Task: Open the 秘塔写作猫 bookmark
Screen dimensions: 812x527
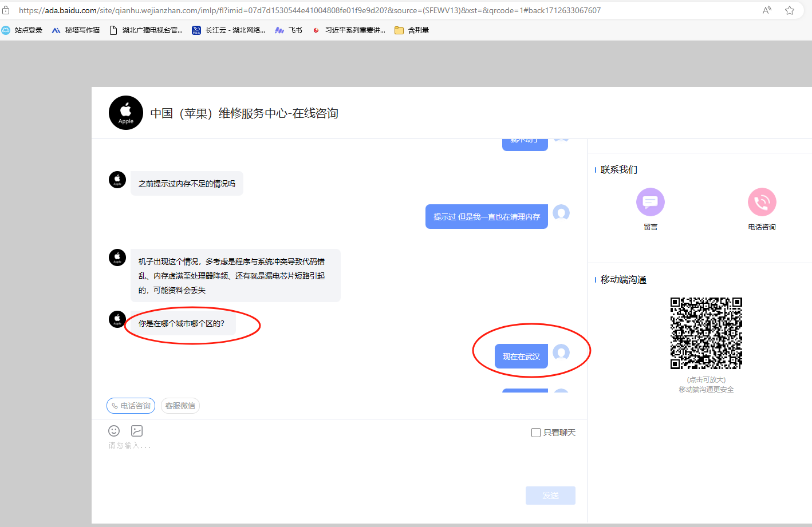Action: pos(76,30)
